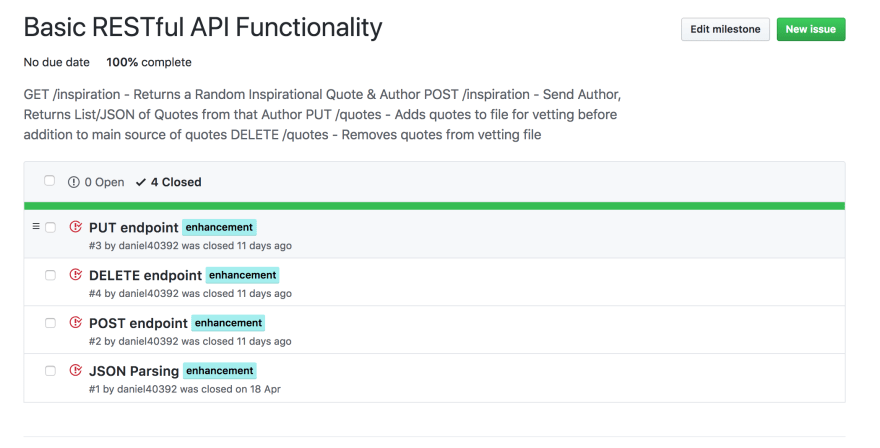Image resolution: width=880 pixels, height=448 pixels.
Task: Click the closed-issue icon beside PUT endpoint
Action: [75, 227]
